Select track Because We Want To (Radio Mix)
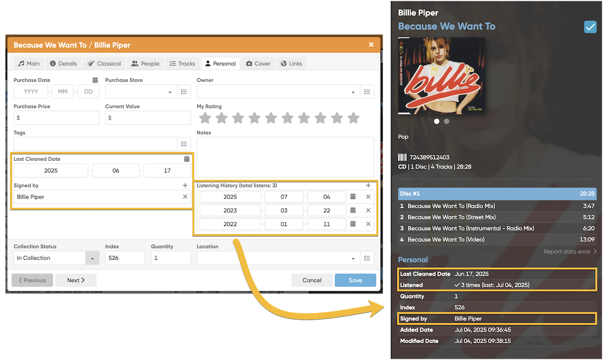The width and height of the screenshot is (607, 364). [x=497, y=206]
